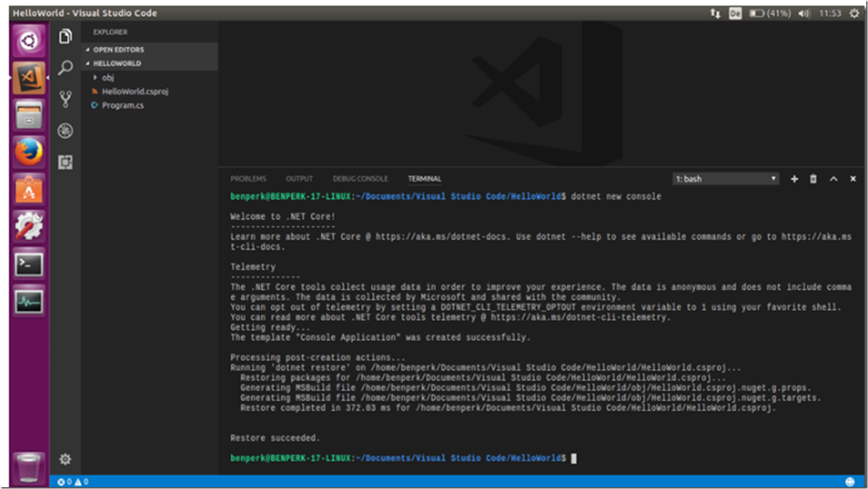Create a new terminal with plus icon
868x489 pixels.
[x=794, y=179]
